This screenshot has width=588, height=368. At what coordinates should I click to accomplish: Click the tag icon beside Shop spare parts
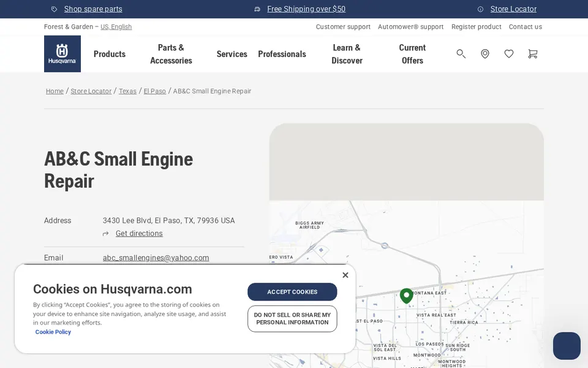coord(54,9)
